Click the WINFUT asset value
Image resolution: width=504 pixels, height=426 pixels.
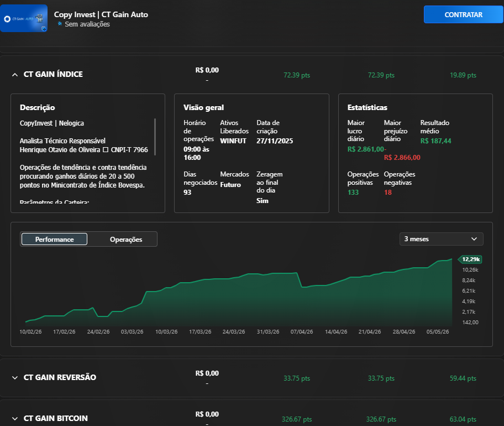click(x=233, y=141)
